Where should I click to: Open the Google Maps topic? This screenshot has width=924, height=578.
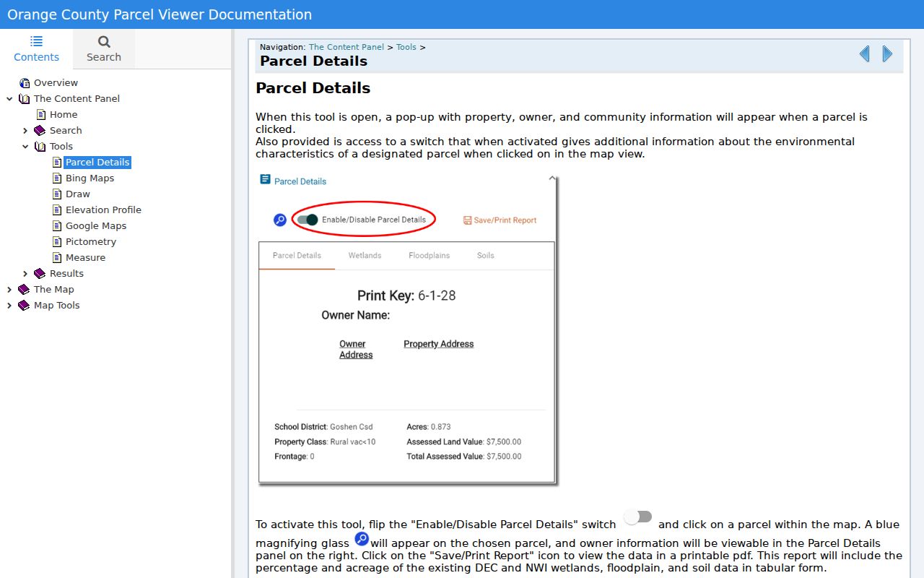pos(96,226)
